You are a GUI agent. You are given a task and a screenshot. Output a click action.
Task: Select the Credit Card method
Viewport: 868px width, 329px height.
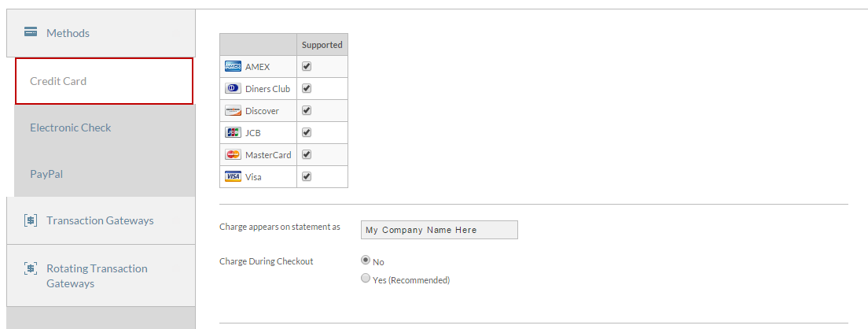(x=104, y=81)
